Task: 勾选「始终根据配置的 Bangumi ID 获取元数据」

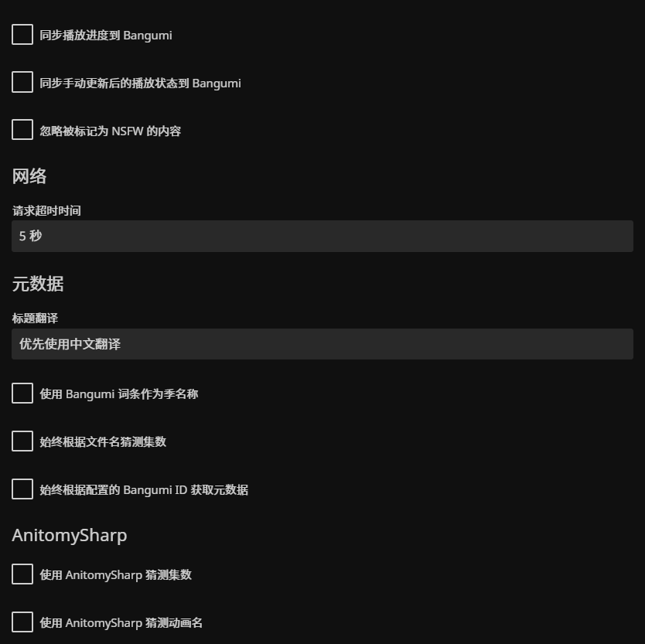Action: (22, 489)
